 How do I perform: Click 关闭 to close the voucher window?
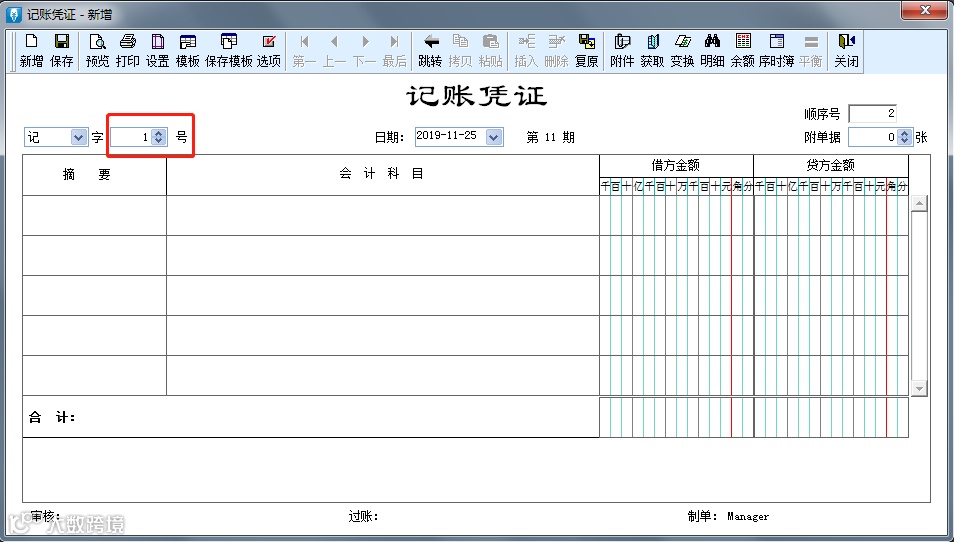[x=846, y=50]
